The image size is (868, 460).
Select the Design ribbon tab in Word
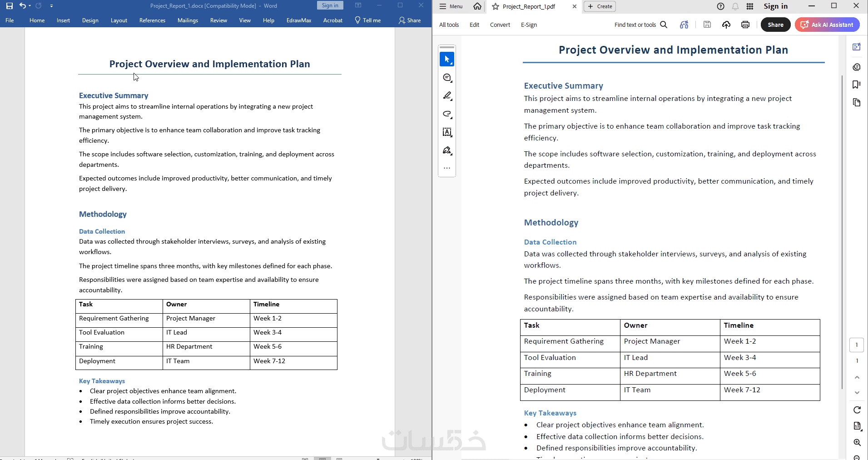[90, 20]
